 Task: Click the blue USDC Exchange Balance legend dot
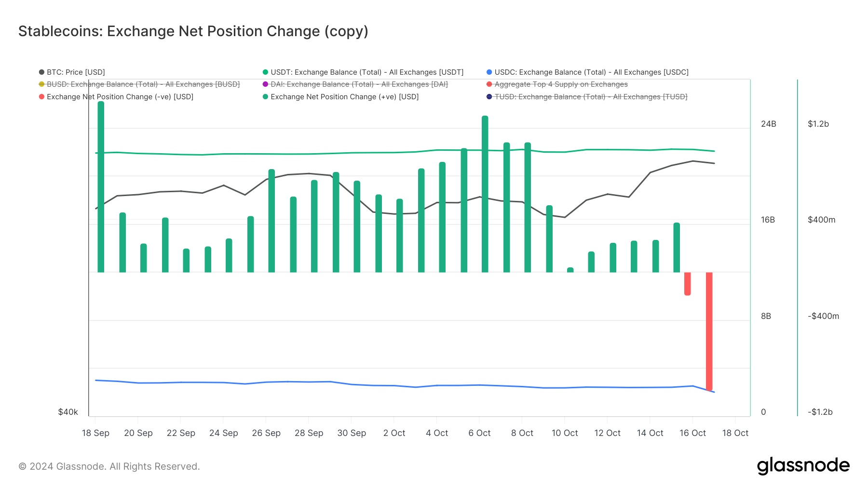489,72
